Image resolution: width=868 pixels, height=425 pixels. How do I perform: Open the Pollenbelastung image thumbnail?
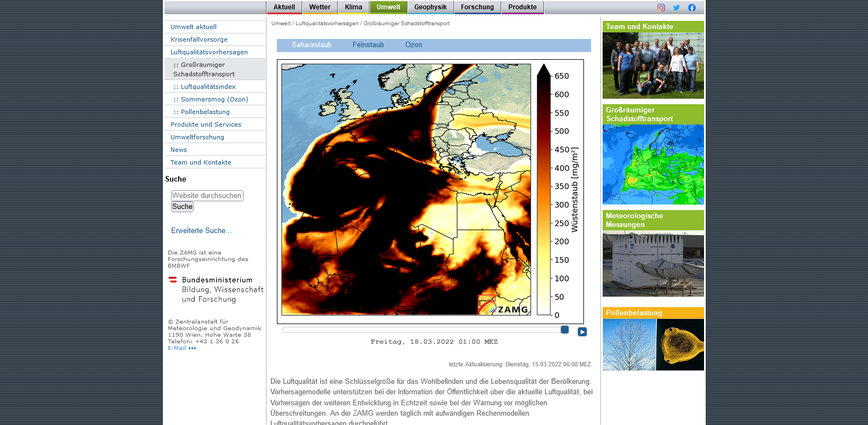[x=653, y=344]
